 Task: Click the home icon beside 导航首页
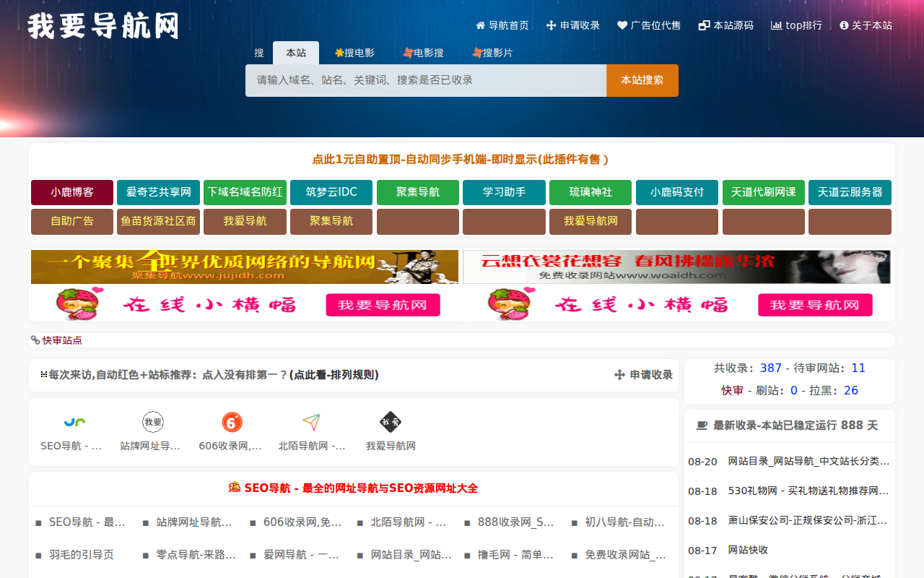pos(480,25)
